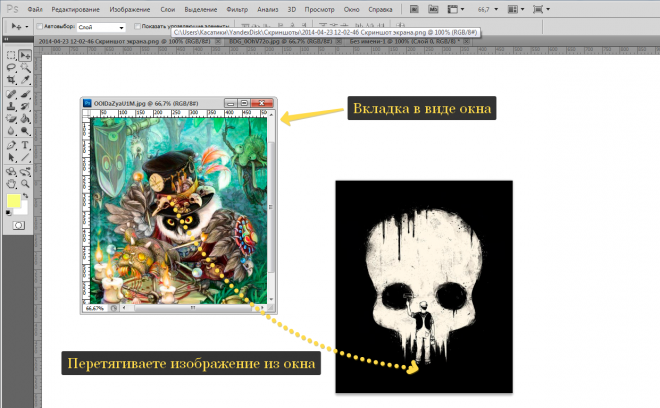Viewport: 660px width, 408px height.
Task: Enable Показать управляющие элементы checkbox
Action: (x=137, y=27)
